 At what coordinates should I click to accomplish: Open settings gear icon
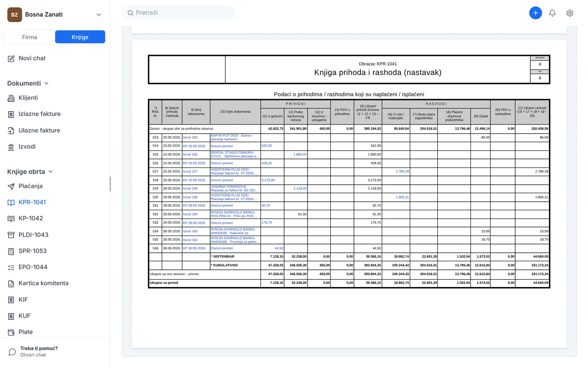570,13
